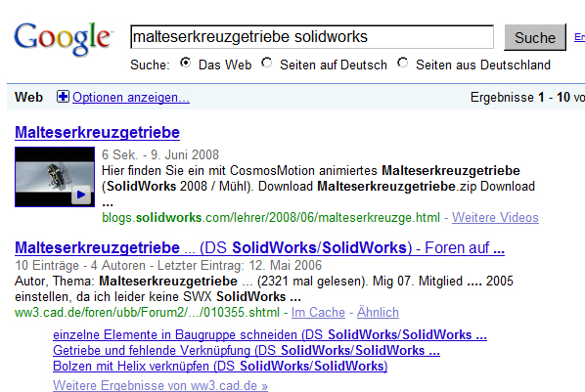585x392 pixels.
Task: Select Seiten auf Deutsch radio option
Action: (x=267, y=63)
